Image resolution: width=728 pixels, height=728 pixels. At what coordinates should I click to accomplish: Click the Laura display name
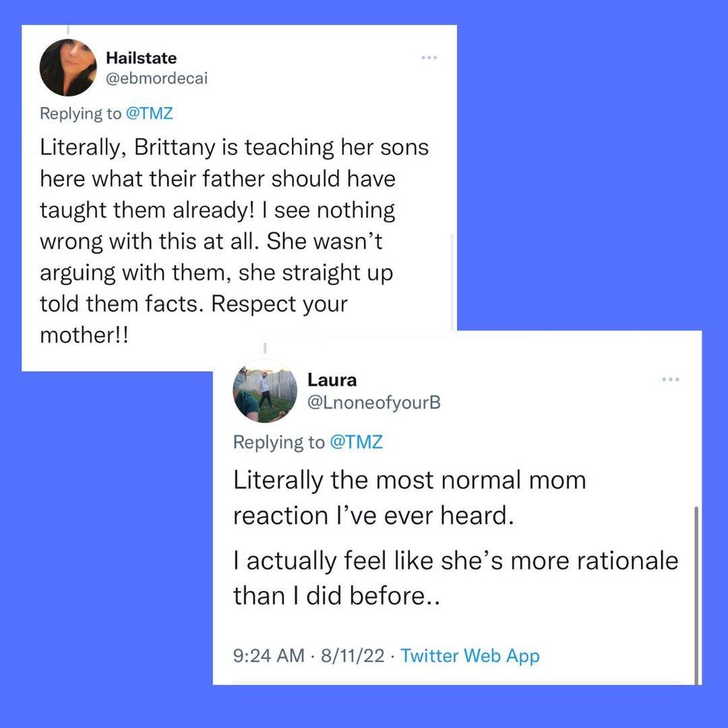(332, 380)
